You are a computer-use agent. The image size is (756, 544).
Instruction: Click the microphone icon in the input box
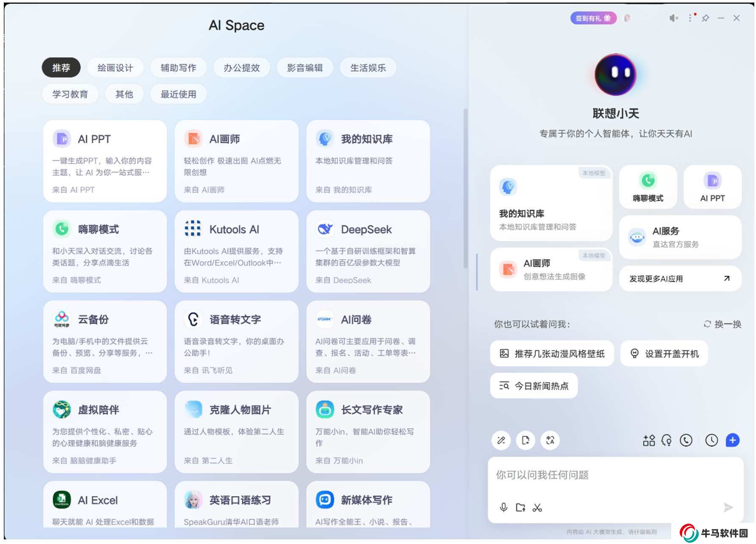[503, 507]
